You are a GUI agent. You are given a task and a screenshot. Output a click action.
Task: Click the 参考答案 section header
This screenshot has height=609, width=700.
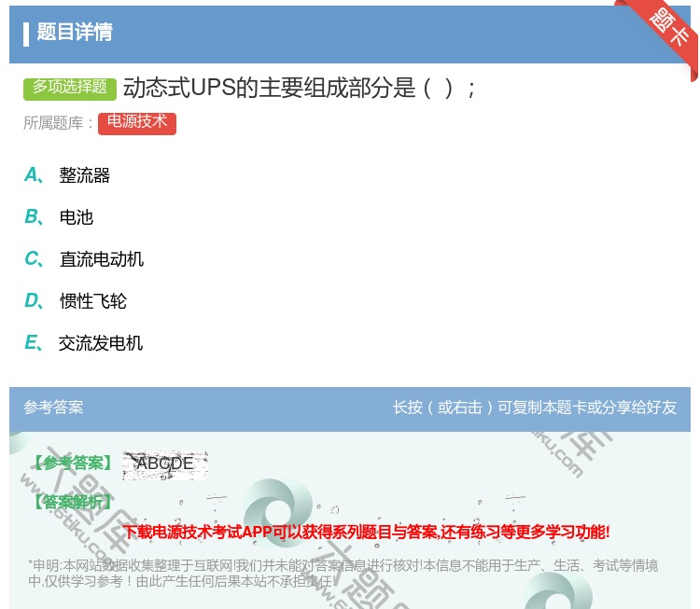pos(53,408)
